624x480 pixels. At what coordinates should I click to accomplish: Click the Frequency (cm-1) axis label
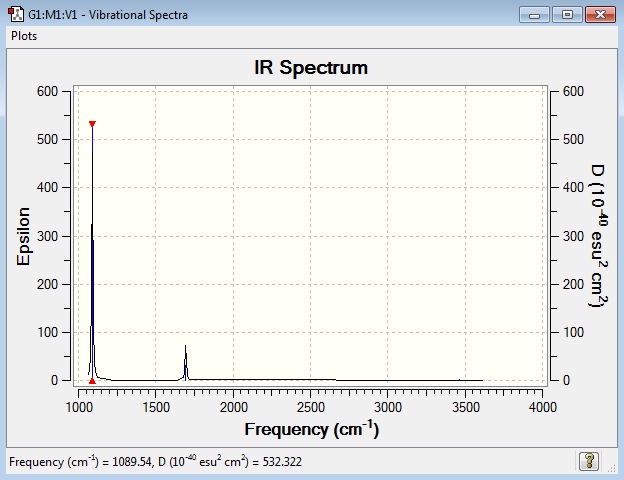click(x=312, y=429)
